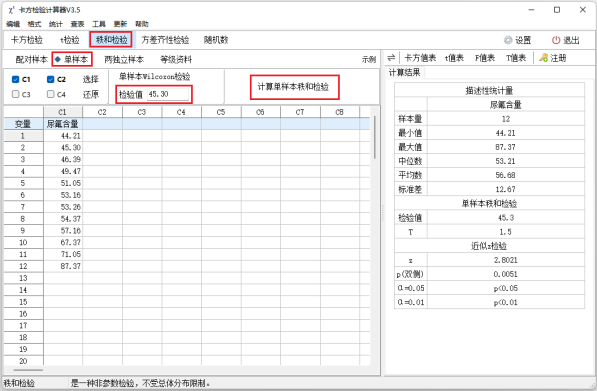
Task: Open the 更新 menu
Action: pyautogui.click(x=120, y=24)
